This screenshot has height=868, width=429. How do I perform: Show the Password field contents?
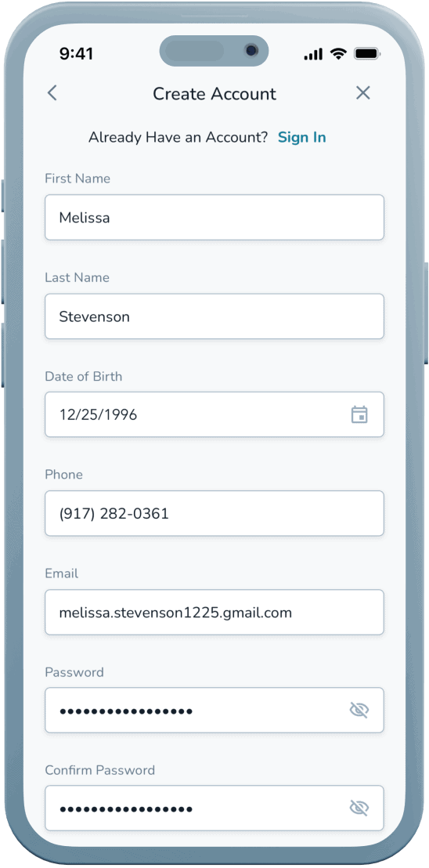click(x=359, y=710)
